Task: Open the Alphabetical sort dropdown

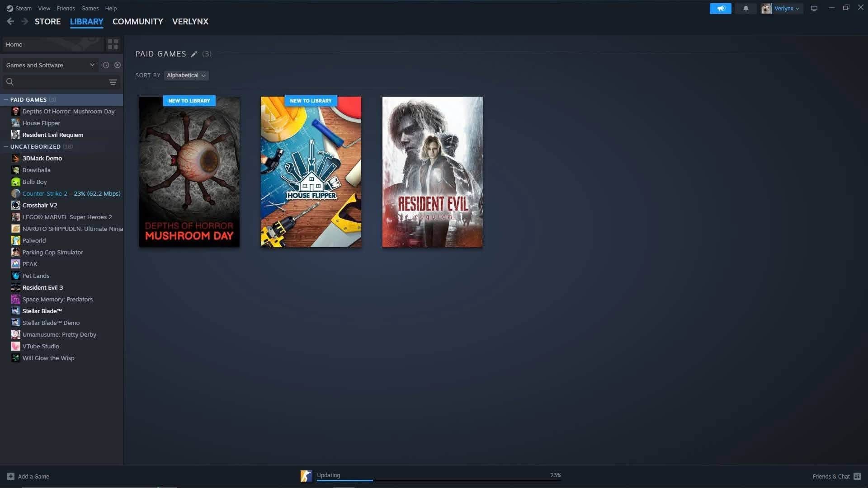Action: [x=186, y=75]
